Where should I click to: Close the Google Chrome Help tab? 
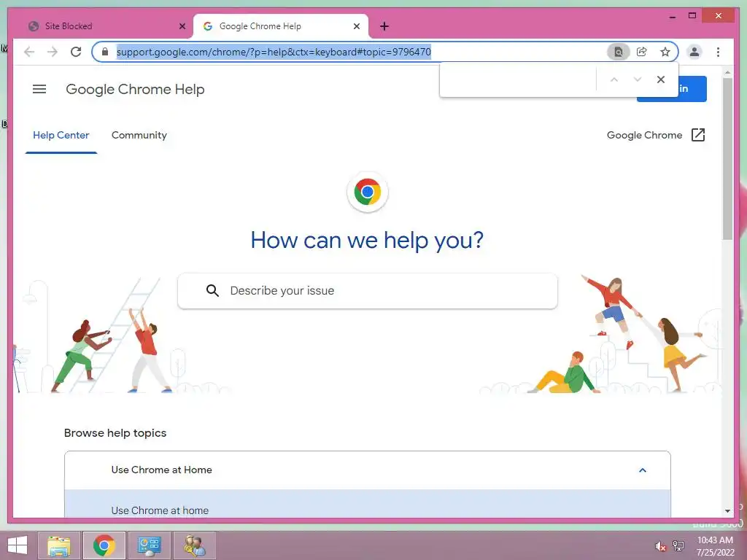coord(356,26)
